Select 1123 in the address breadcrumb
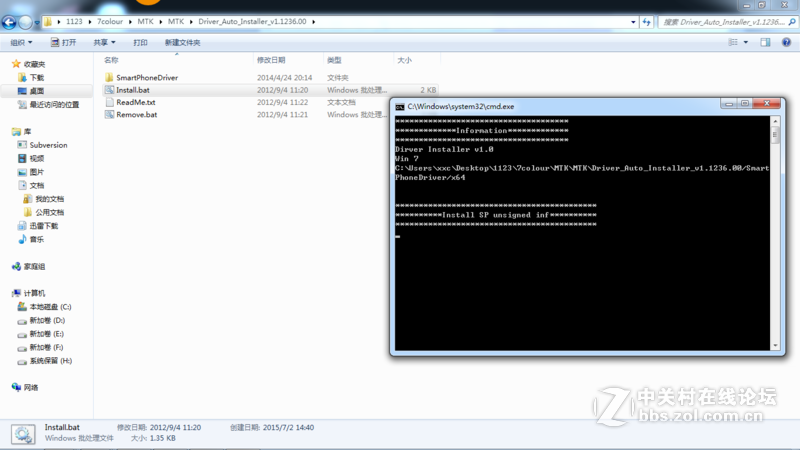Viewport: 800px width, 450px height. click(74, 21)
